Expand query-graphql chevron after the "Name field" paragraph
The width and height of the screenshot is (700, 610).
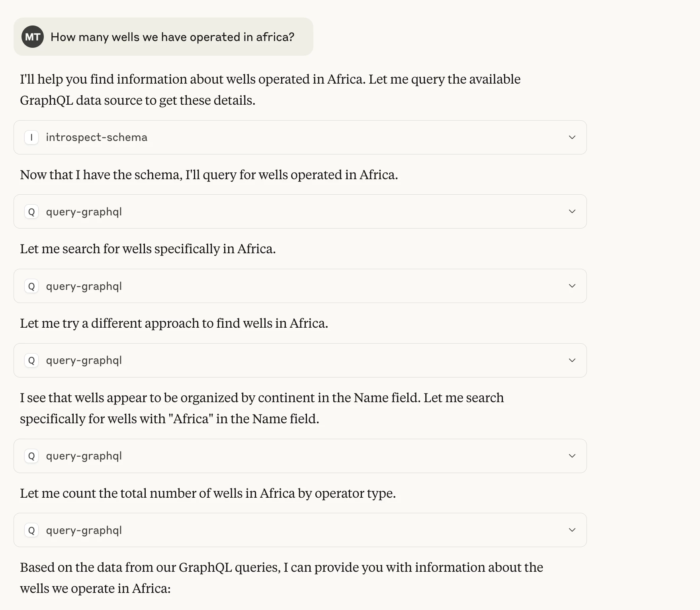(572, 456)
